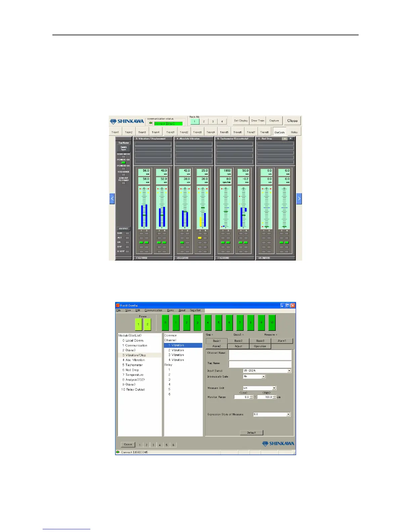
Task: Select the A button in Rod Drop header
Action: 285,138
